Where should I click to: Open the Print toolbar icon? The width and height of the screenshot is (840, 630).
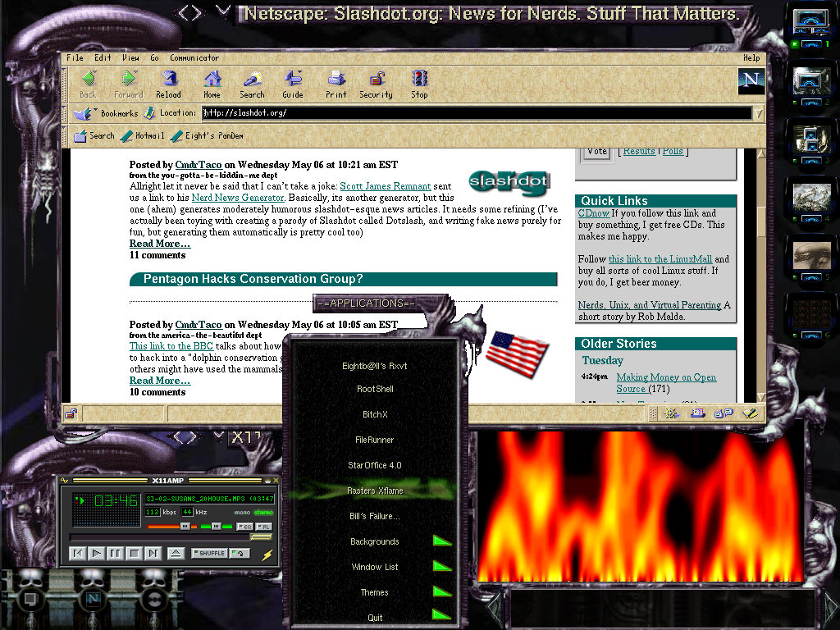pyautogui.click(x=336, y=84)
